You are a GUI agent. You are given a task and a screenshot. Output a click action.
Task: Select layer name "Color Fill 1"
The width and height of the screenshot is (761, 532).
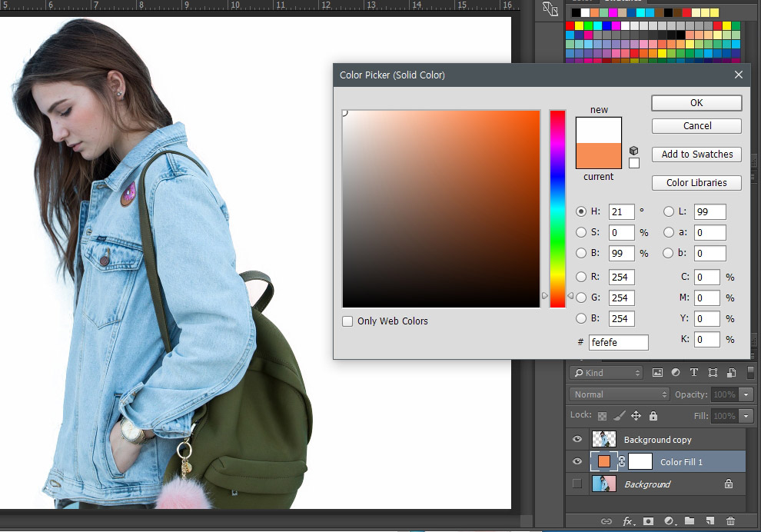coord(681,462)
